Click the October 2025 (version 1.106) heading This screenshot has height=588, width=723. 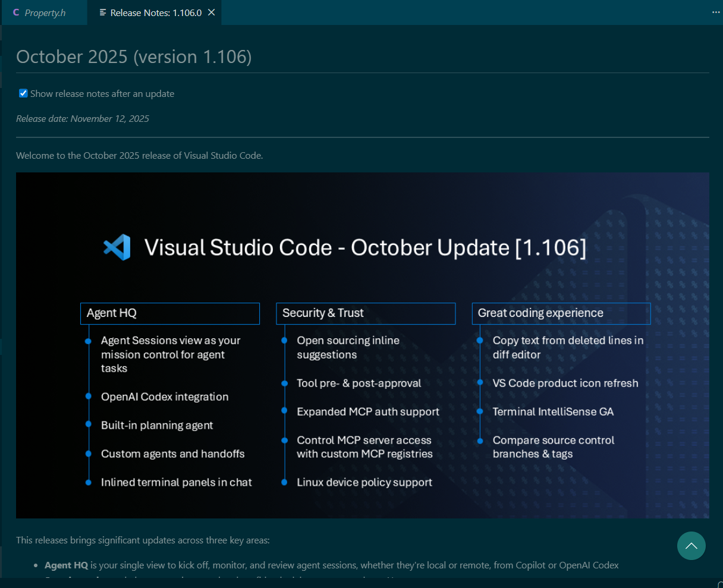[134, 56]
